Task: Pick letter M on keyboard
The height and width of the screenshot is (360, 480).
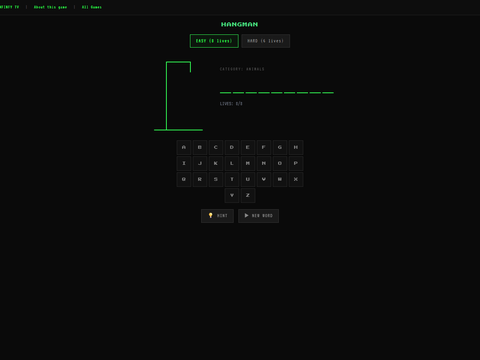Action: 248,163
